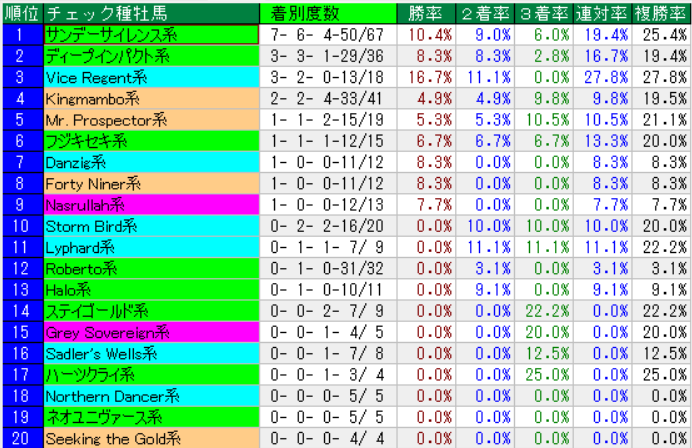The height and width of the screenshot is (448, 692).
Task: Click the 19.4% 連対率 for サンデーサイレンス系
Action: click(606, 35)
